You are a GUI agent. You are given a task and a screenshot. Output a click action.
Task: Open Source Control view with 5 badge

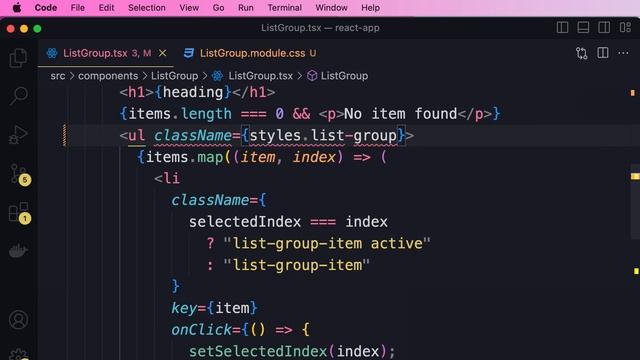(x=19, y=174)
